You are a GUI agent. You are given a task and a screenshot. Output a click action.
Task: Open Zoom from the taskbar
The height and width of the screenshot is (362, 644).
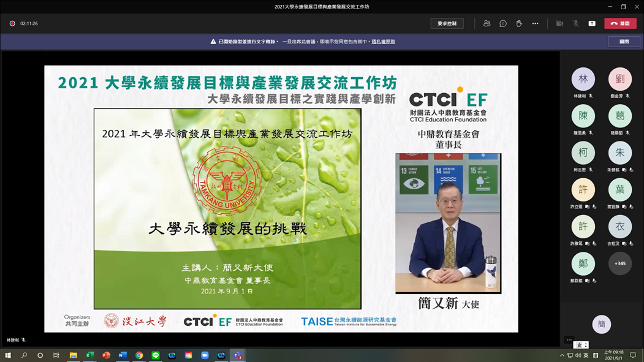[x=205, y=355]
